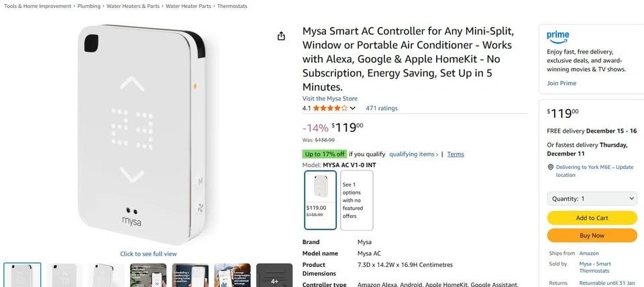This screenshot has height=287, width=644.
Task: Open the Quantity dropdown
Action: pyautogui.click(x=592, y=198)
